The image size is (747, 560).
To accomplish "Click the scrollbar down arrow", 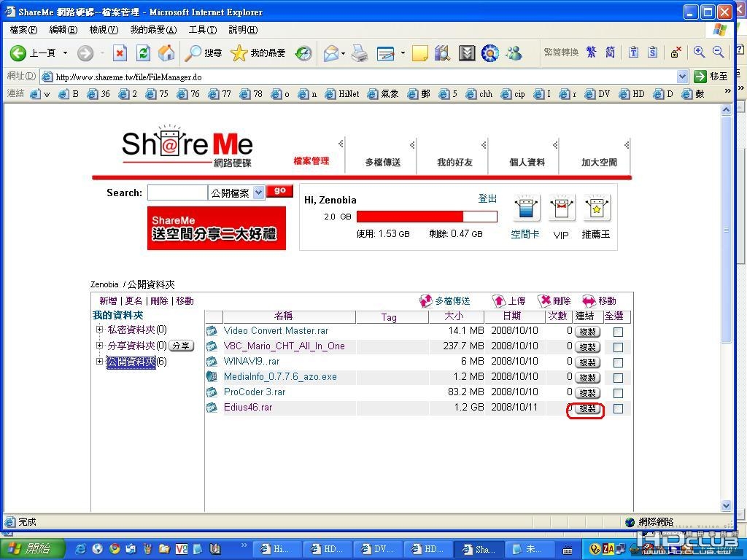I will click(726, 505).
